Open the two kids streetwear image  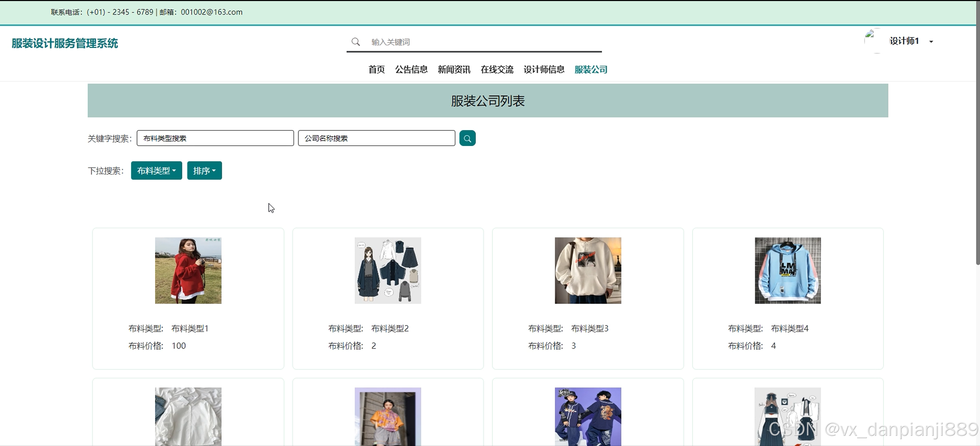click(588, 416)
